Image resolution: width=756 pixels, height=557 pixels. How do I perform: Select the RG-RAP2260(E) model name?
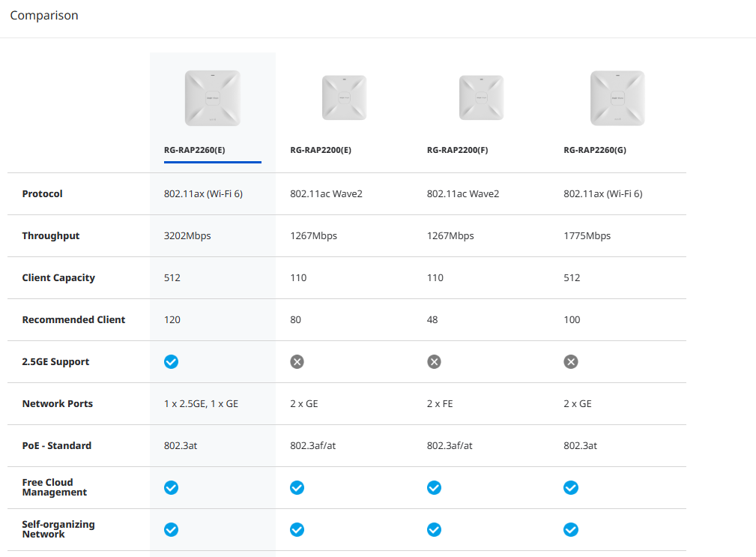pos(194,150)
